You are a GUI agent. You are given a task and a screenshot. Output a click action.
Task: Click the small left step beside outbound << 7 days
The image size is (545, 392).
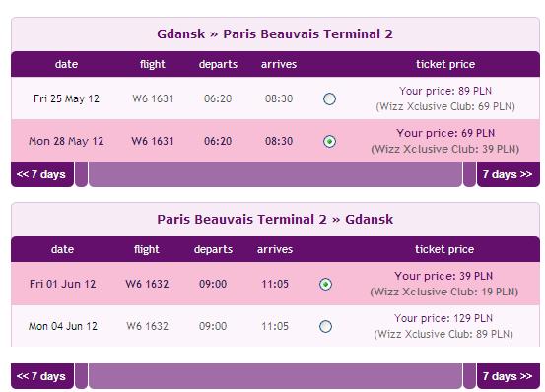pos(82,174)
